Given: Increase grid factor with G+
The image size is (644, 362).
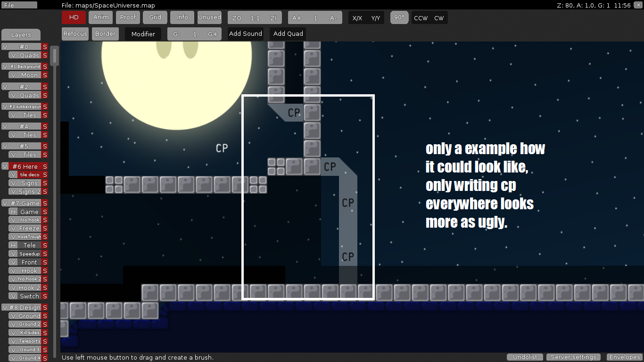Looking at the screenshot, I should 213,34.
